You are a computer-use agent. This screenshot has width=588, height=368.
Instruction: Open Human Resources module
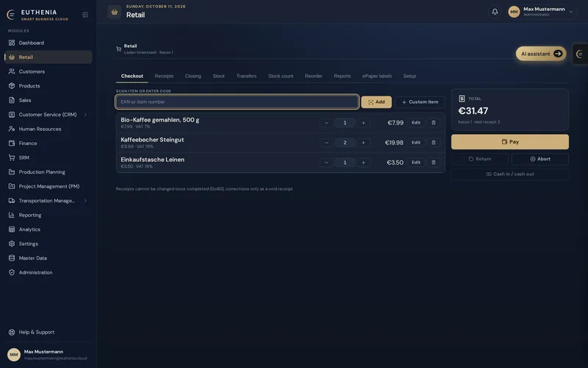coord(48,129)
